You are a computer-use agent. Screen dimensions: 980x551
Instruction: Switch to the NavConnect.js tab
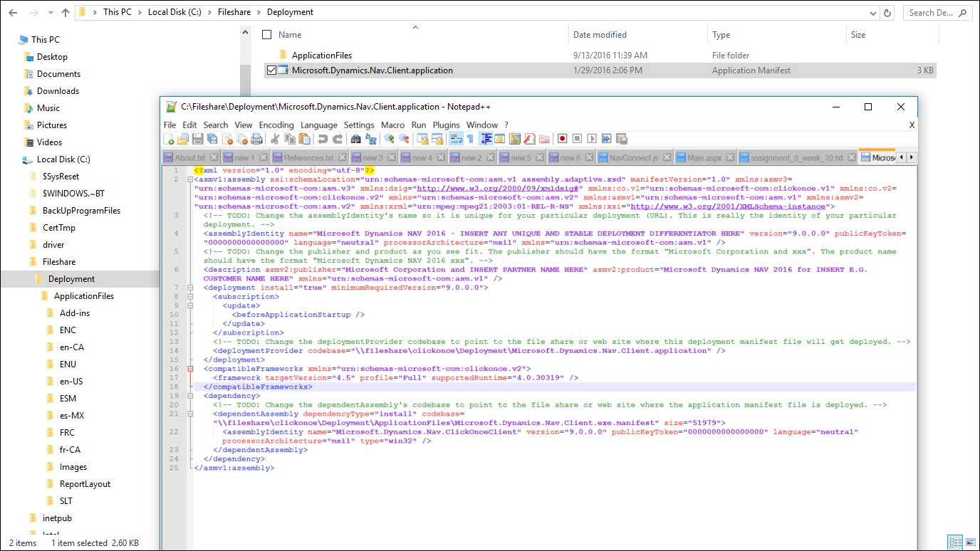pyautogui.click(x=633, y=157)
